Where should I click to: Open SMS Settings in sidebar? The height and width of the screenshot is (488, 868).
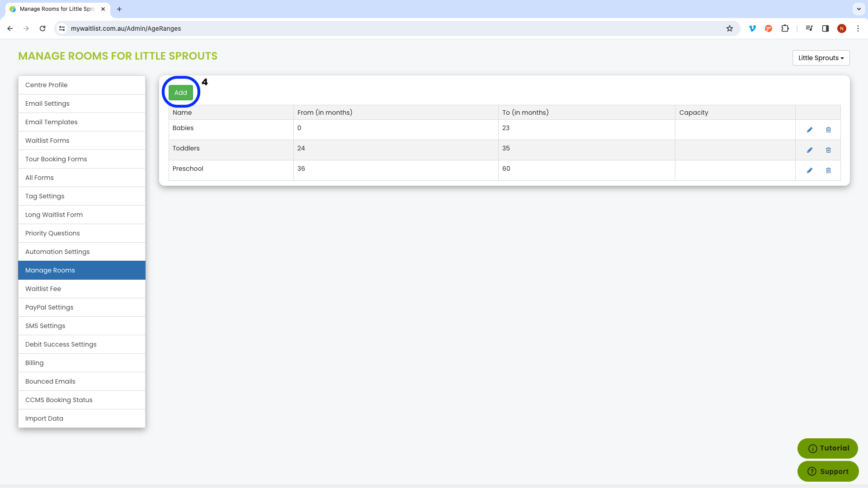[82, 326]
